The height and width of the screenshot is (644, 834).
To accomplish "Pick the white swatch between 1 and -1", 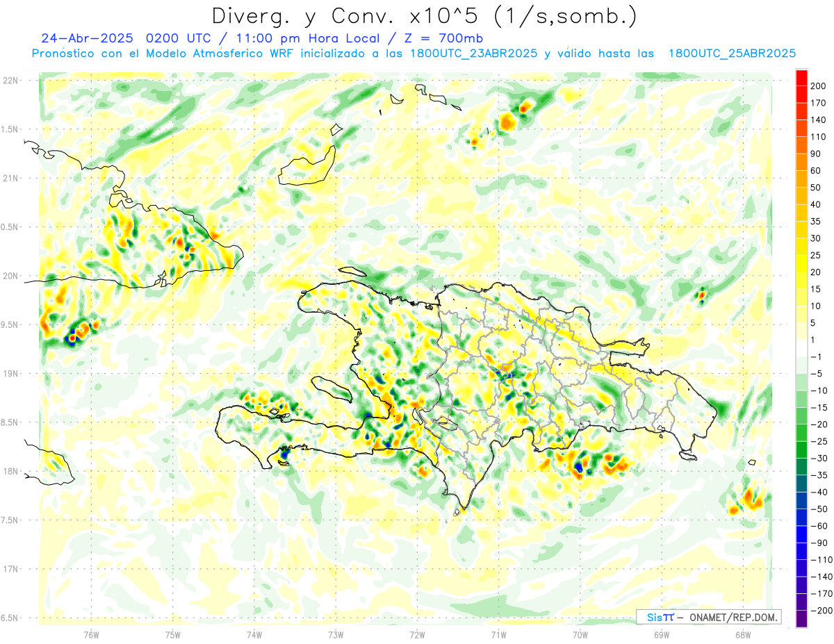I will (x=801, y=348).
